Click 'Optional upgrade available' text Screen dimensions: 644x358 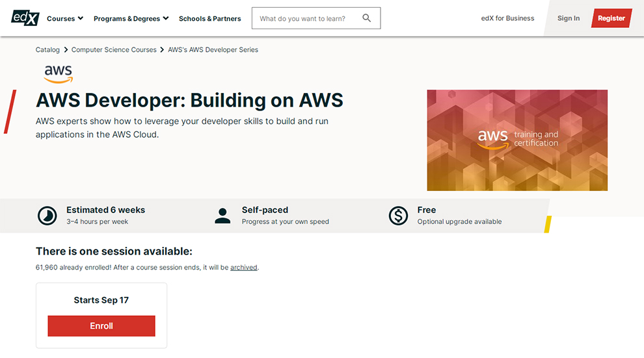(460, 222)
